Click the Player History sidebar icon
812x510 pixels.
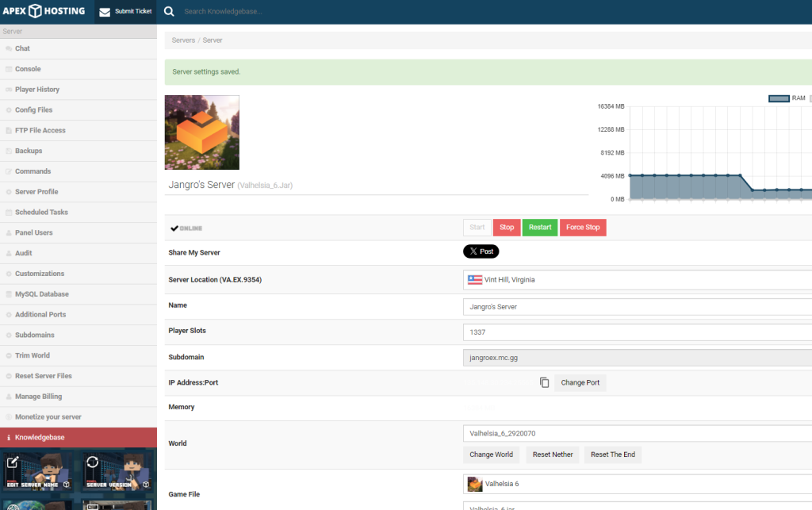(9, 90)
